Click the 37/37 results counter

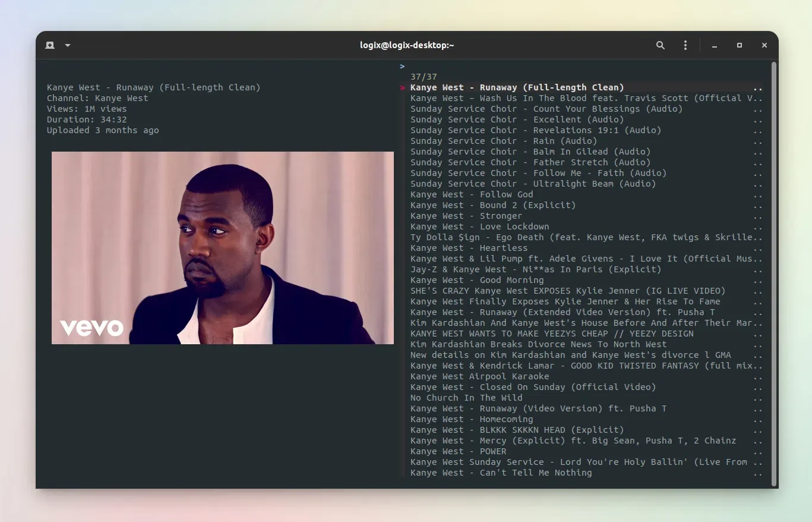(x=424, y=77)
